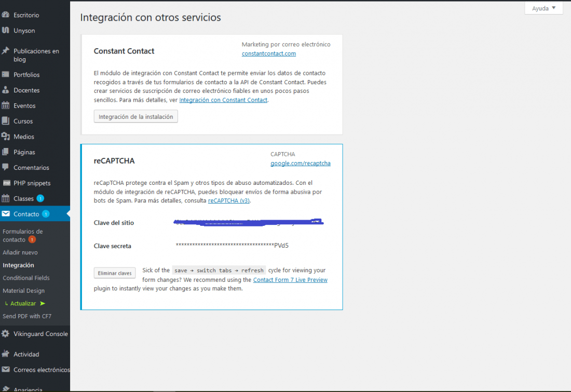The width and height of the screenshot is (571, 392).
Task: Click the PHP snippets icon
Action: [x=6, y=183]
